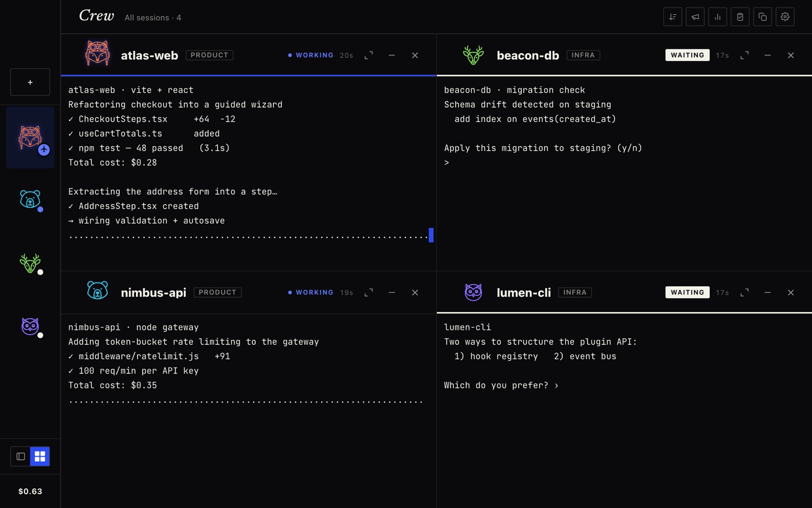Open settings with the gear icon
Screen dimensions: 812x508
pos(785,17)
